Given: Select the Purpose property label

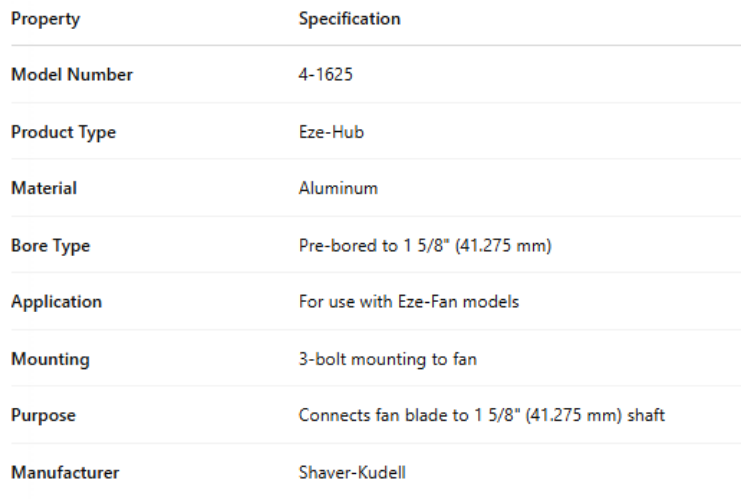Looking at the screenshot, I should (x=44, y=415).
